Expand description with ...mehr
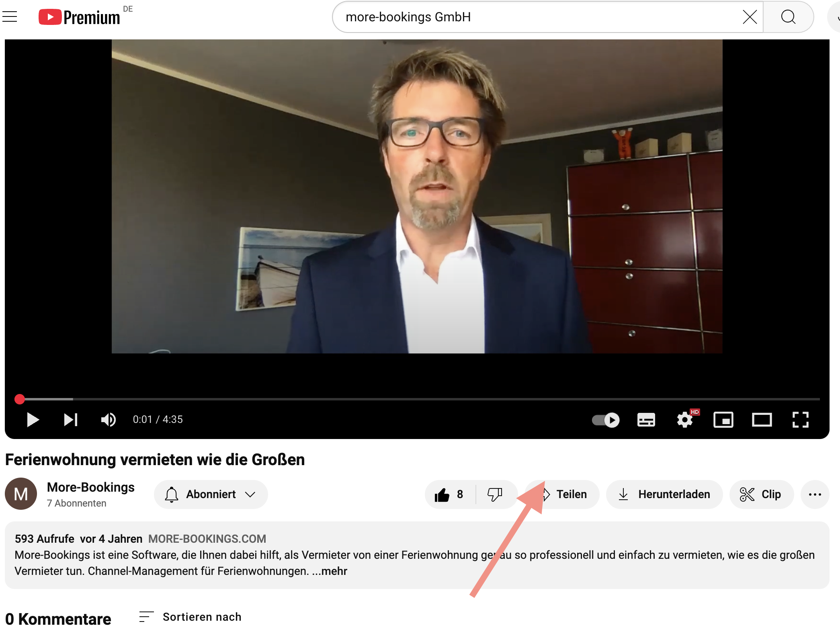Screen dimensions: 840x636 click(x=330, y=571)
